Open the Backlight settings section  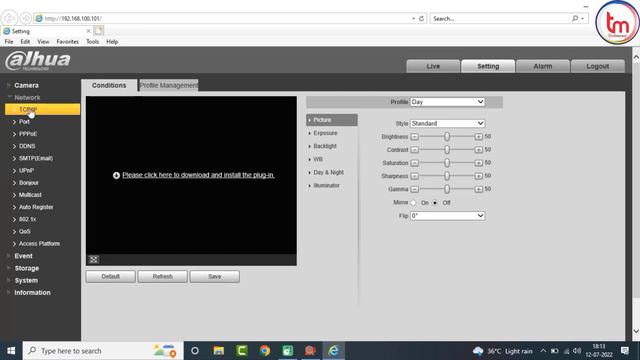pos(325,146)
